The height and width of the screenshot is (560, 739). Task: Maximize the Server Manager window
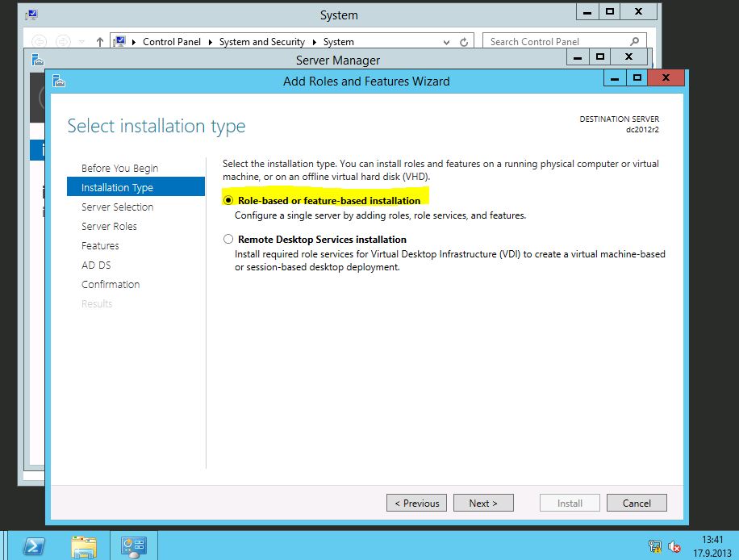click(599, 57)
